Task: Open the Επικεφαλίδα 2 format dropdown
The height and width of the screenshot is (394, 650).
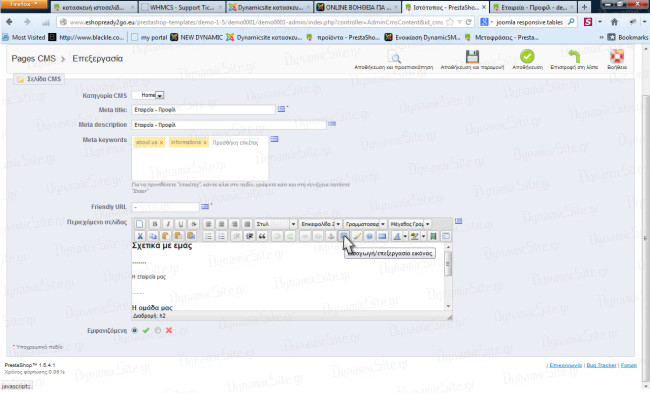Action: click(x=320, y=224)
